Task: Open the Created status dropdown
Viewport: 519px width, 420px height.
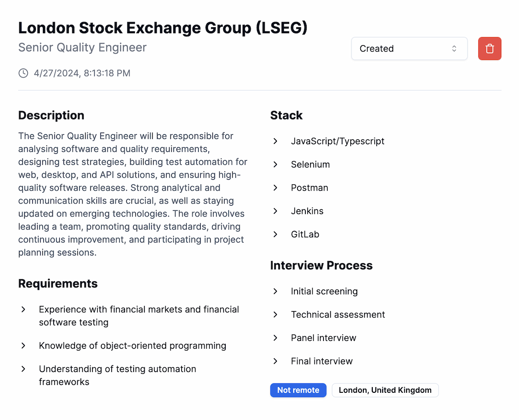Action: (x=409, y=48)
